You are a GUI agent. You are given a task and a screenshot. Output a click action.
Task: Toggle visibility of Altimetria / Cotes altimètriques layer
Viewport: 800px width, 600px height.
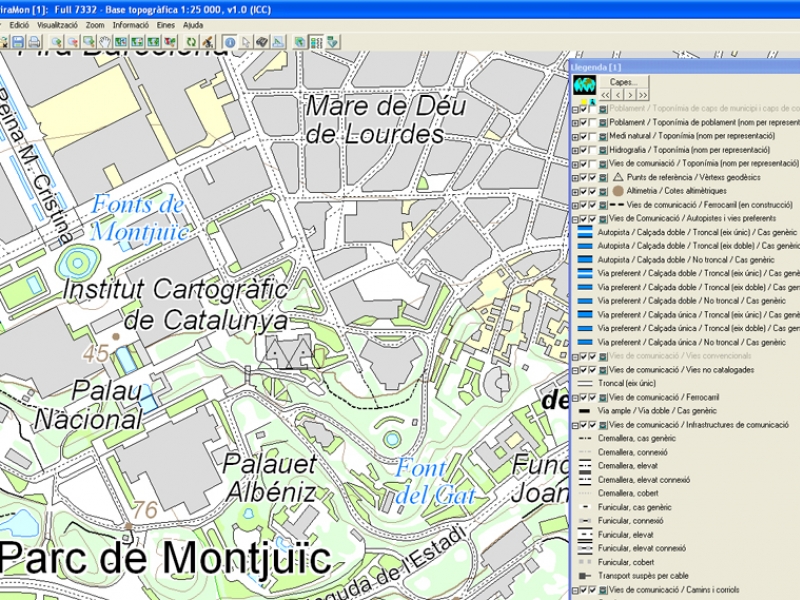(x=583, y=190)
